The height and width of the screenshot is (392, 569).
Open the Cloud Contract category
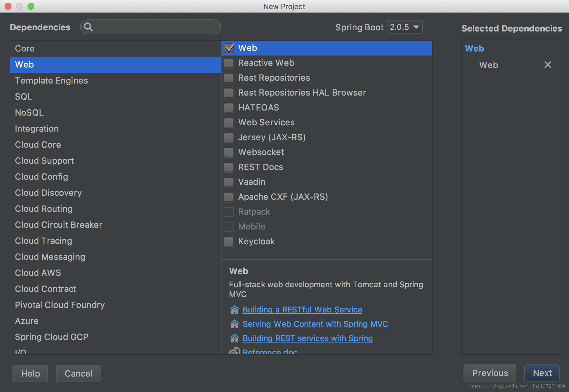(x=116, y=289)
